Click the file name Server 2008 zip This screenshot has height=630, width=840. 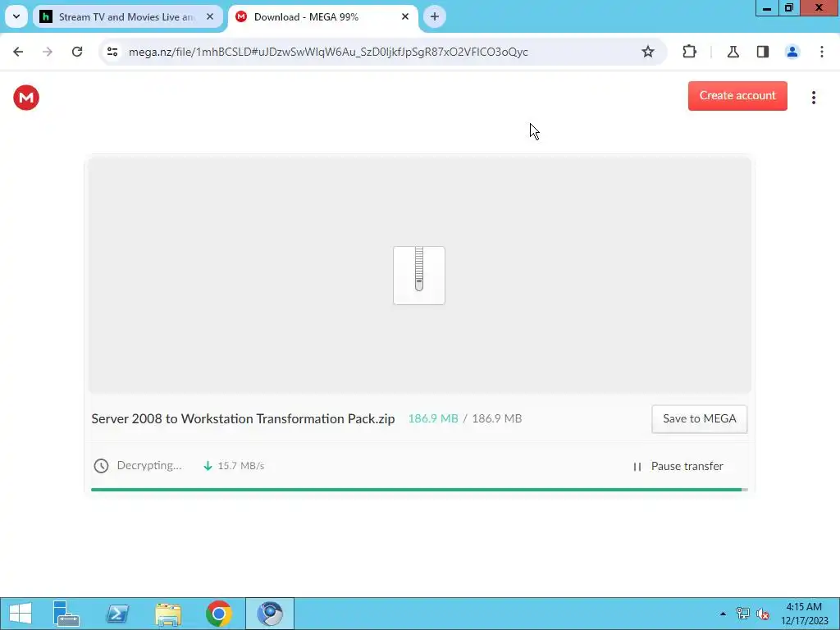point(243,419)
